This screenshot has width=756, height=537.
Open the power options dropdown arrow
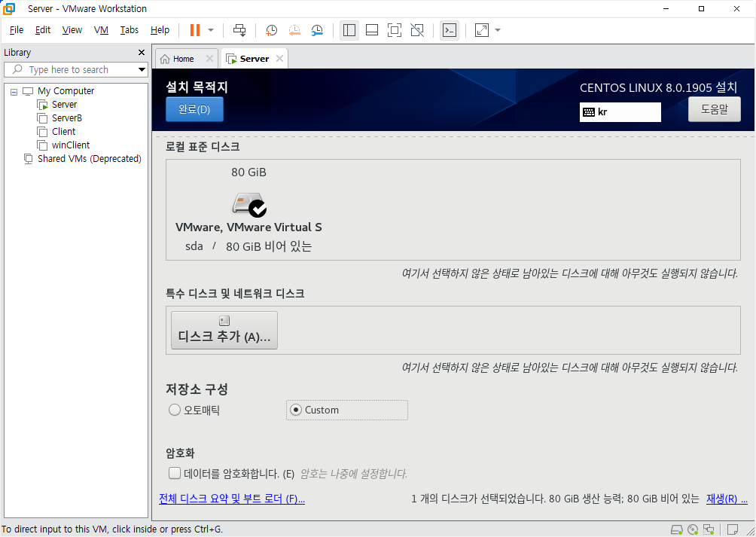(211, 30)
